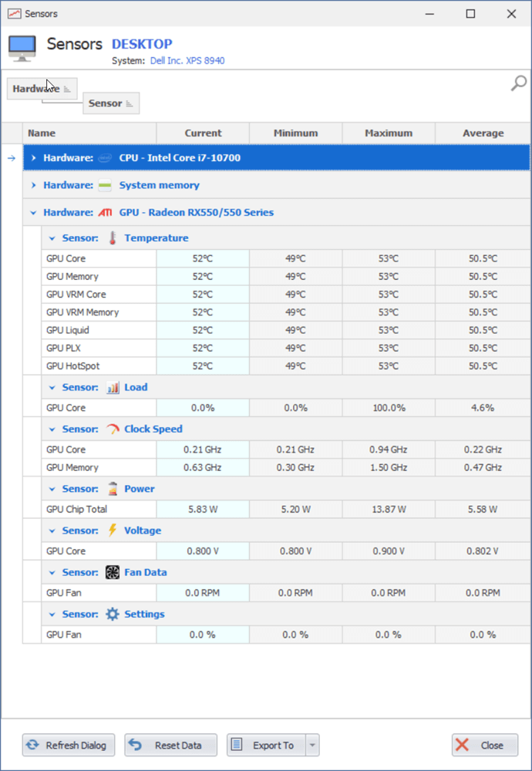Click the 13.87 W maximum power cell
532x771 pixels.
[x=389, y=510]
